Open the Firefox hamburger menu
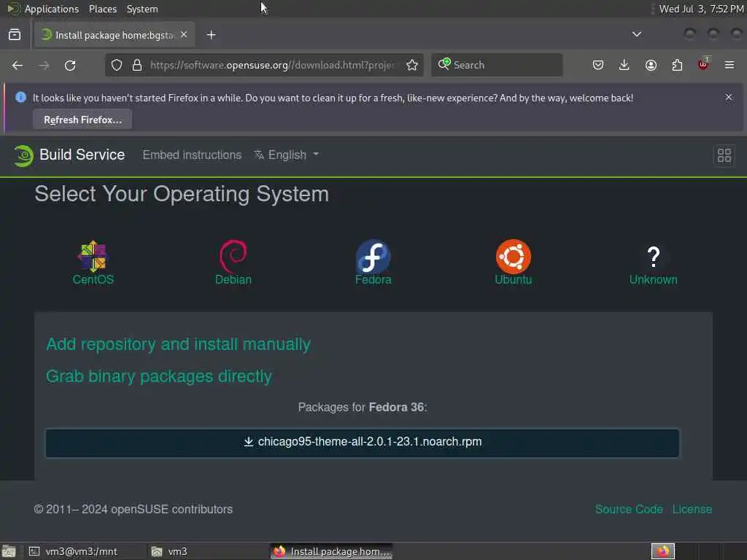The image size is (747, 560). coord(729,65)
